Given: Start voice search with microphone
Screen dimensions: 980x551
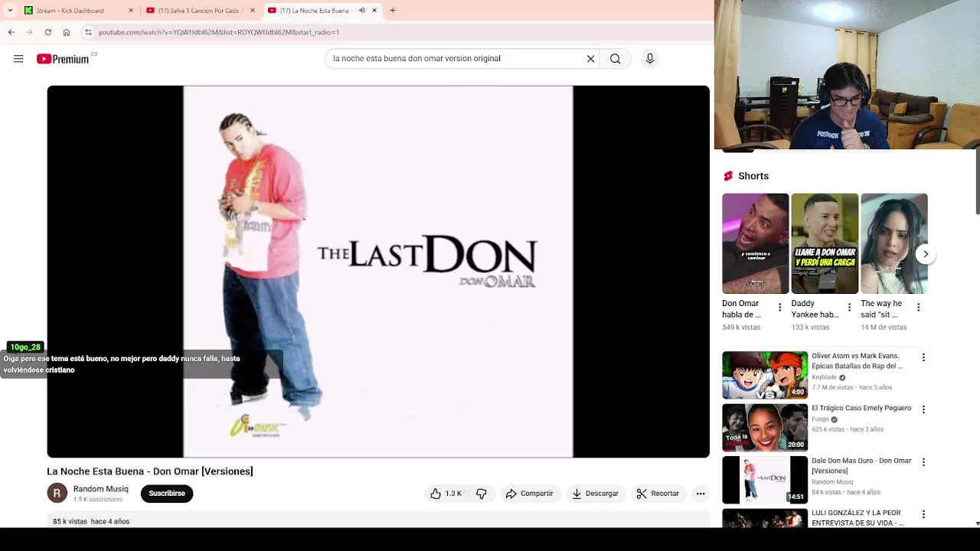Looking at the screenshot, I should click(650, 59).
